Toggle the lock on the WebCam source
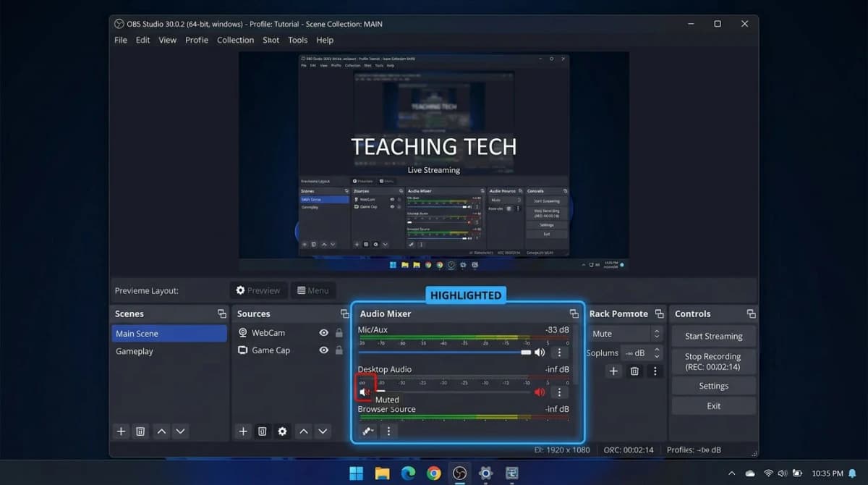The image size is (868, 485). (x=339, y=333)
